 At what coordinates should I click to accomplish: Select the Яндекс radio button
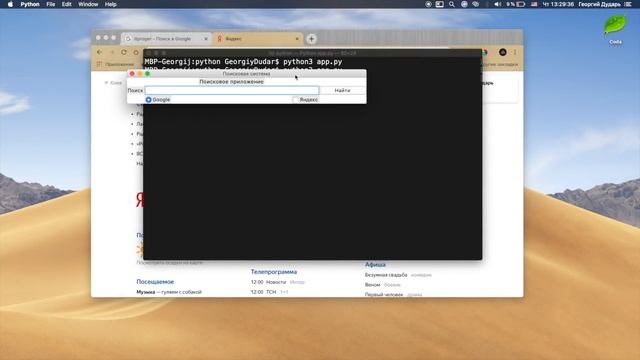click(x=295, y=100)
